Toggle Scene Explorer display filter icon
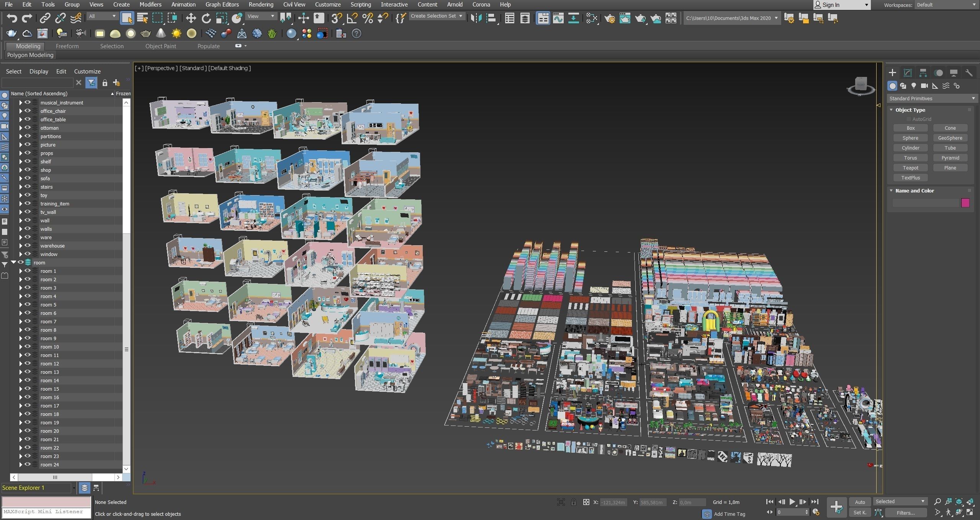 click(91, 83)
